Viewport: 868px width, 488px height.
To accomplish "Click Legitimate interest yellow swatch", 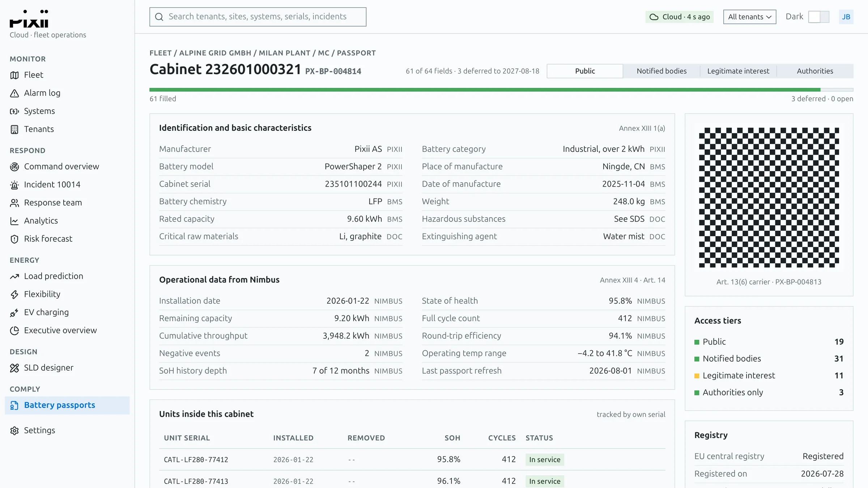I will tap(697, 376).
